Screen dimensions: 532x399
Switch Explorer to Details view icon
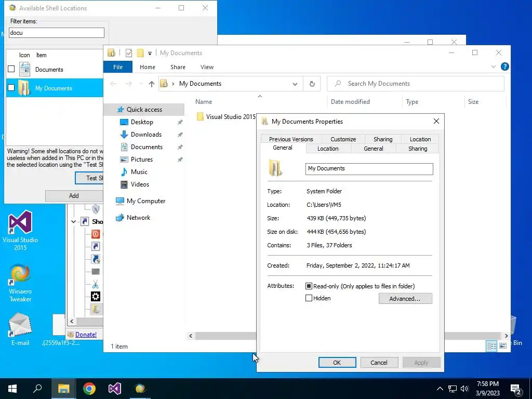coord(491,346)
